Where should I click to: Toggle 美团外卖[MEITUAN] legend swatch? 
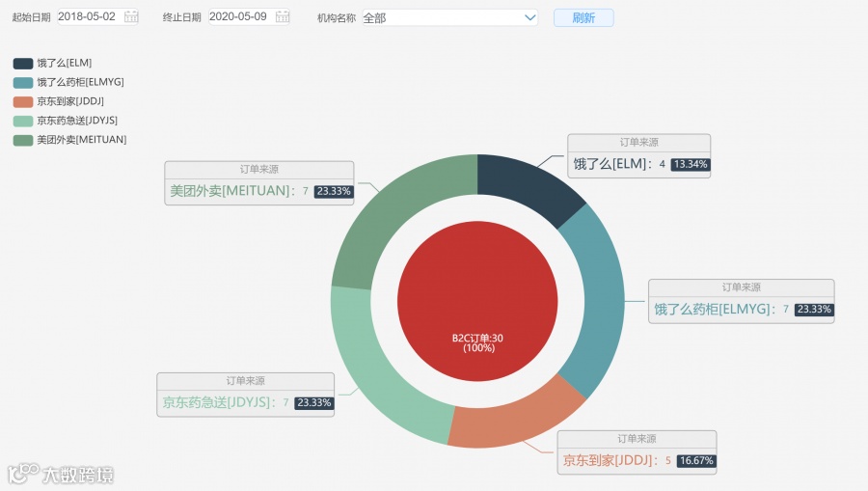click(23, 140)
